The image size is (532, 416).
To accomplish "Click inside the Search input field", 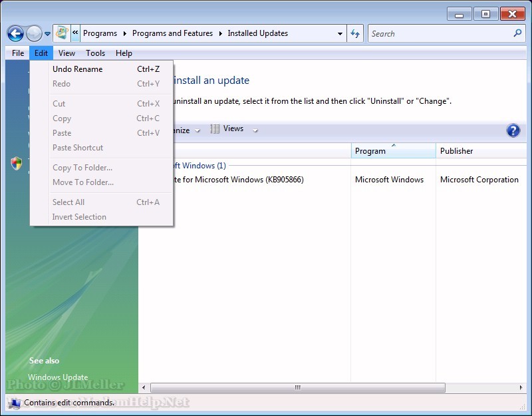I will (x=439, y=33).
